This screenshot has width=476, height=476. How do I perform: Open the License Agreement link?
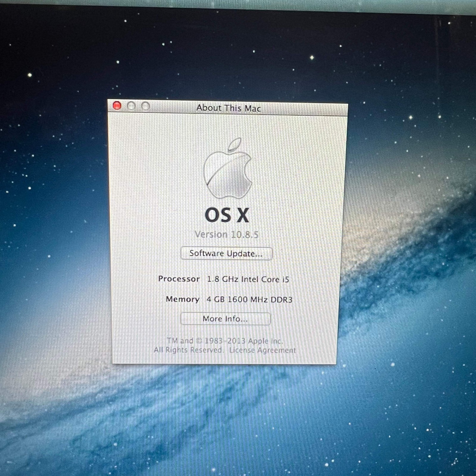(x=262, y=350)
